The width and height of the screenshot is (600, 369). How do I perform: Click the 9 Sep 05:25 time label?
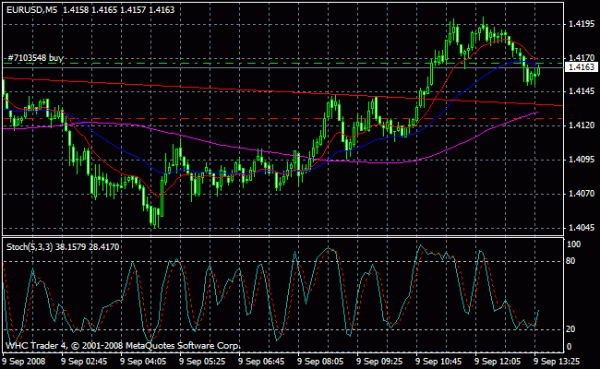[202, 361]
